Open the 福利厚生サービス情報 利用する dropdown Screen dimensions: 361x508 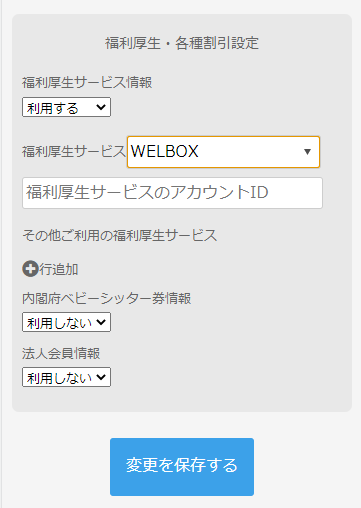click(x=66, y=107)
